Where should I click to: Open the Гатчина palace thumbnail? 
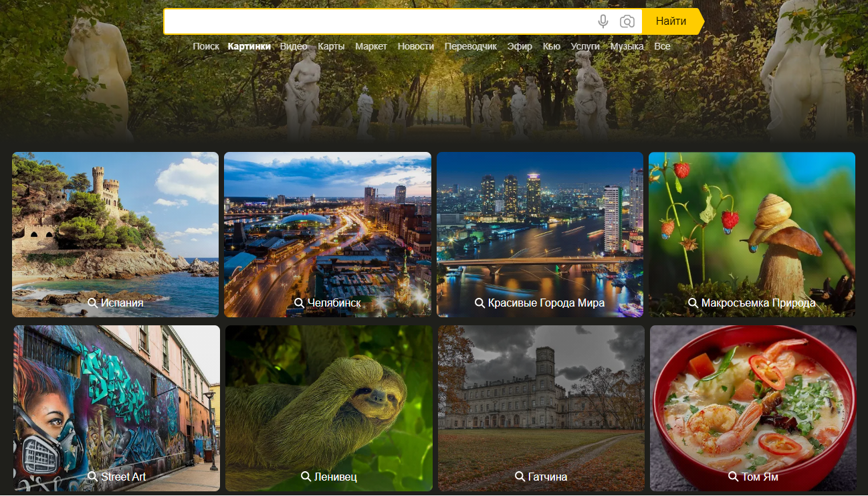541,408
